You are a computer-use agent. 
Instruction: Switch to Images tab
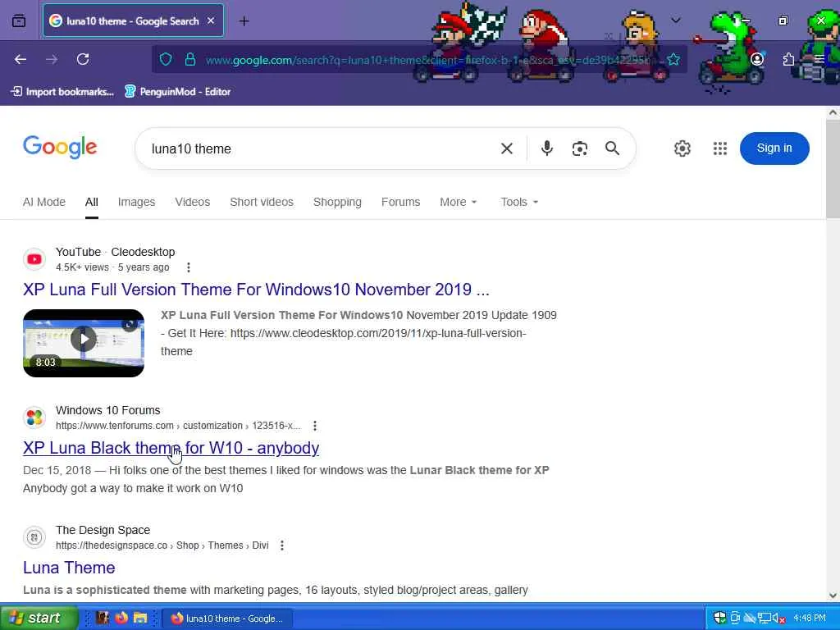tap(137, 202)
